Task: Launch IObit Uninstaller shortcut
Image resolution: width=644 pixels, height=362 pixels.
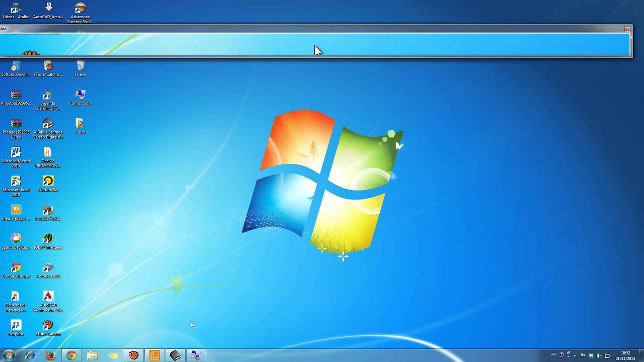Action: 48,241
